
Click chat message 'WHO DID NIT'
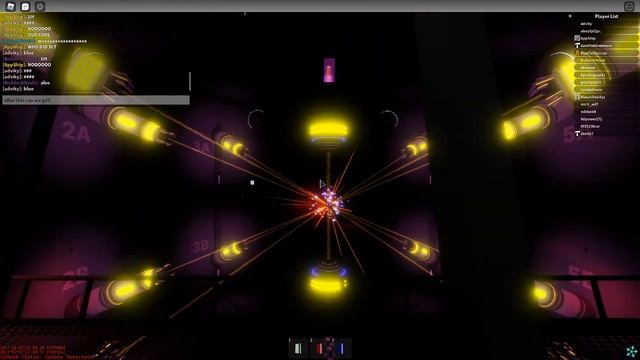coord(42,47)
